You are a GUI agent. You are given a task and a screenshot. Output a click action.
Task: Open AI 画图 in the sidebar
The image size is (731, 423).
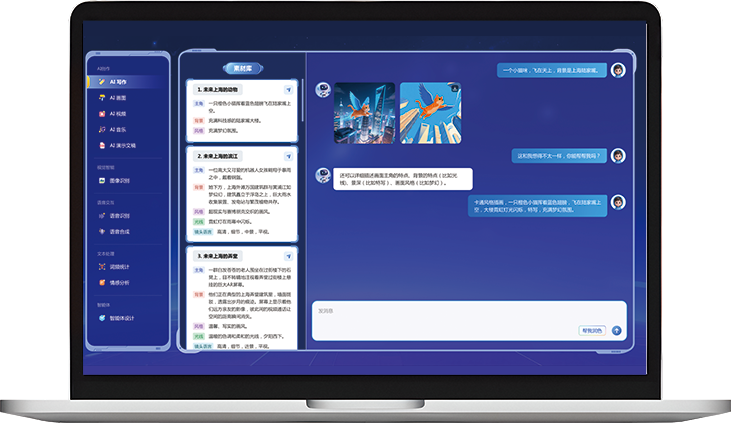[113, 98]
